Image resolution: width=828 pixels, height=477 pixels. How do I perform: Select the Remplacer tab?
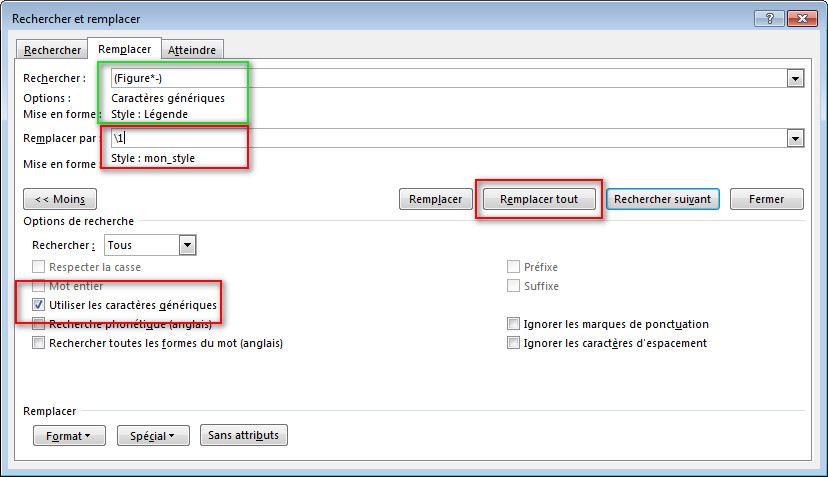point(124,49)
